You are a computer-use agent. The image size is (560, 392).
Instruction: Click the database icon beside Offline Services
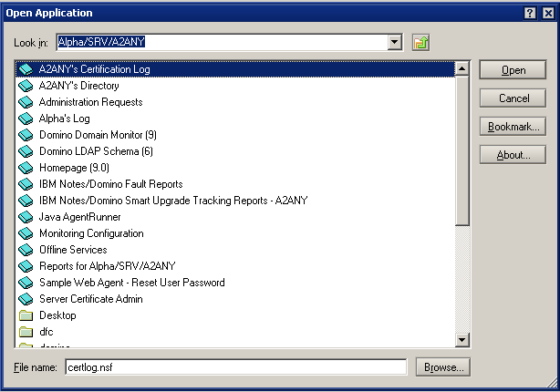26,250
